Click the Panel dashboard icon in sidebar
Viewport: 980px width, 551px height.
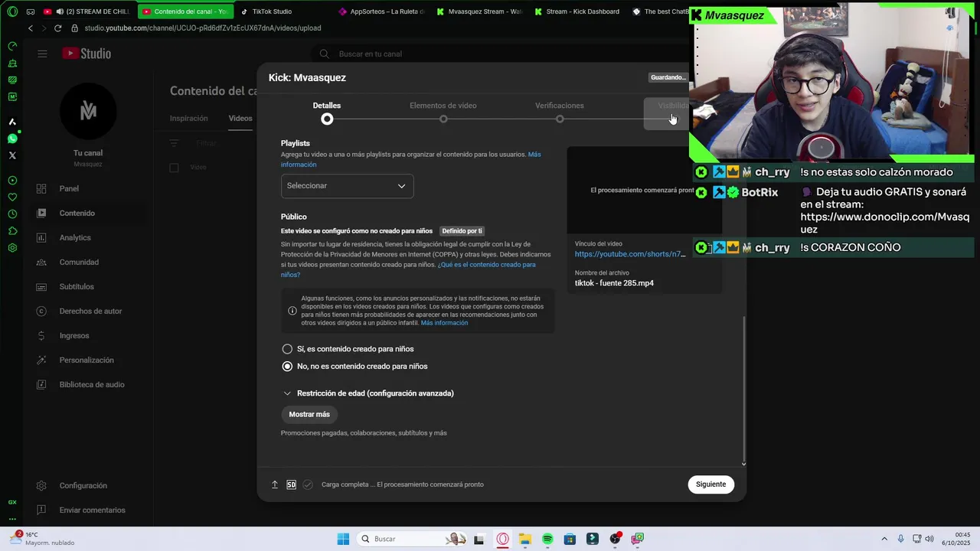point(41,189)
